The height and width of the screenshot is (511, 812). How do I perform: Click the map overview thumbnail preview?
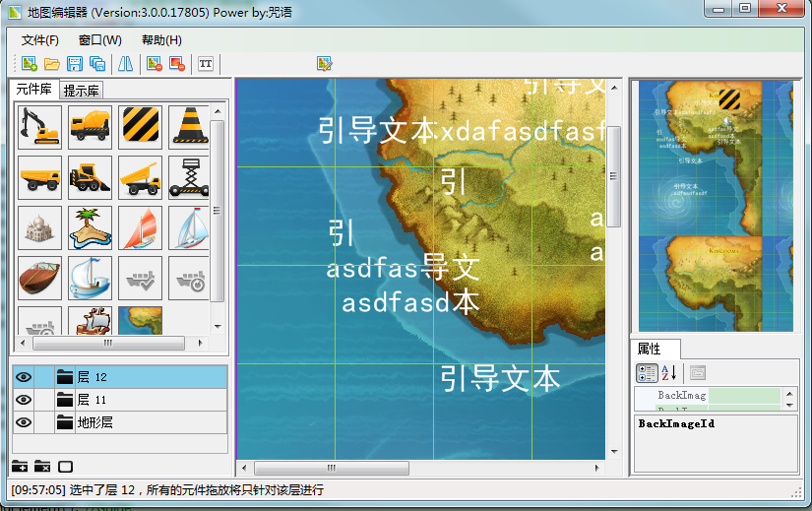pyautogui.click(x=715, y=206)
